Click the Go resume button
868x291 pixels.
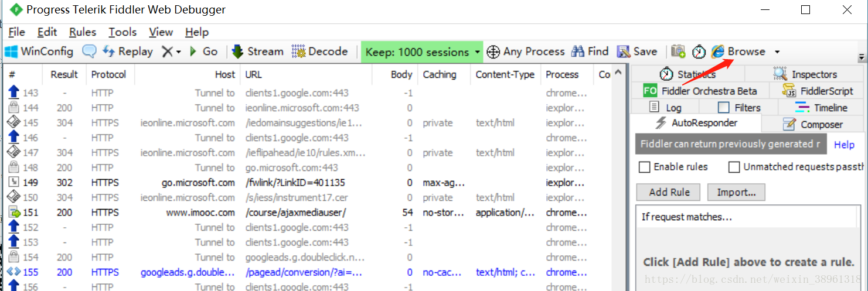pyautogui.click(x=203, y=52)
